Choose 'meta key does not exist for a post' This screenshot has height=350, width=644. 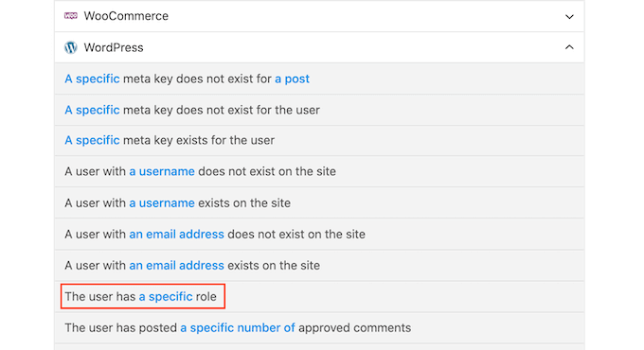(319, 79)
